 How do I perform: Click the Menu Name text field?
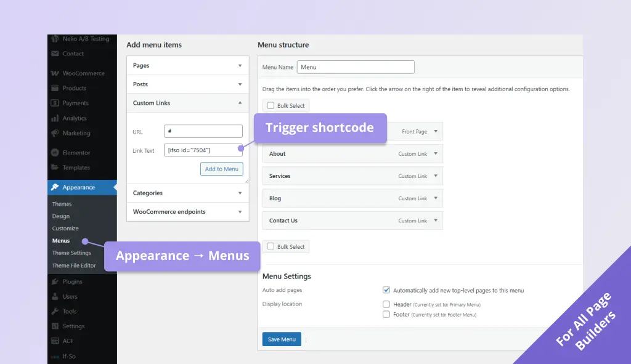(356, 67)
